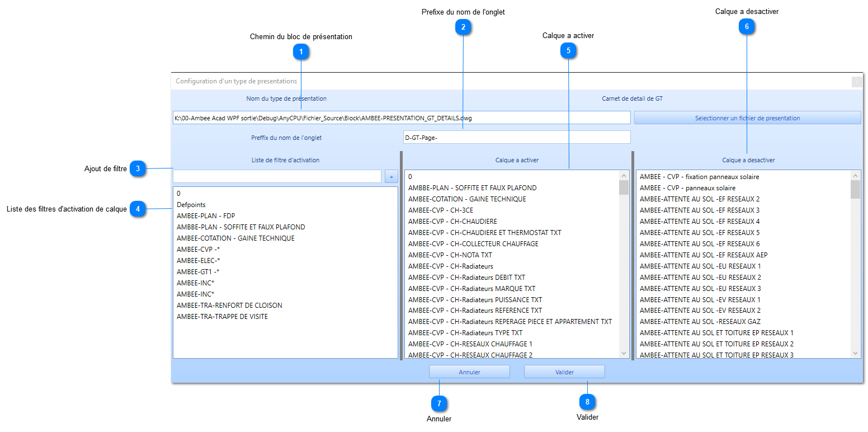Focus the presentation block file path field
The image size is (868, 432).
pyautogui.click(x=402, y=118)
